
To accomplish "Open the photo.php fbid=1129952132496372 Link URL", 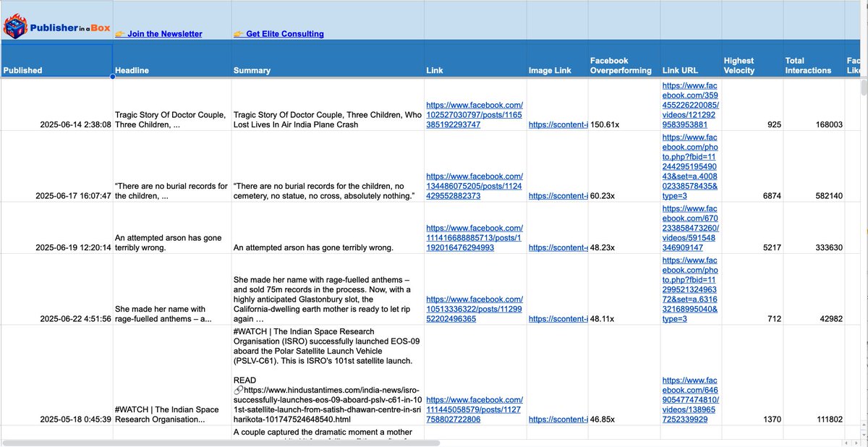I will pyautogui.click(x=690, y=289).
